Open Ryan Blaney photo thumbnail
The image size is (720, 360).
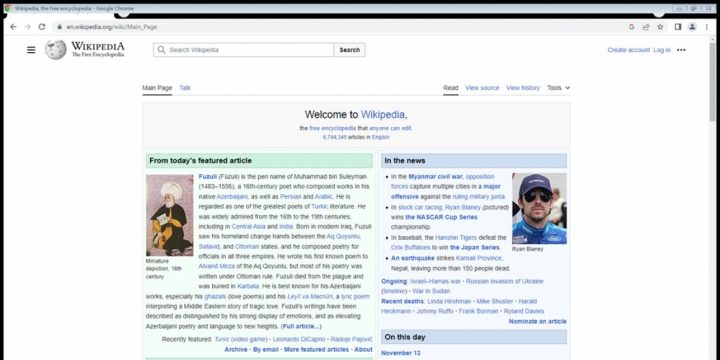click(539, 208)
